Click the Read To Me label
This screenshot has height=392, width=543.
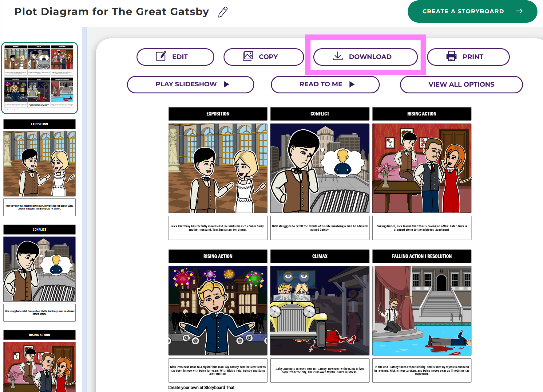tap(321, 84)
